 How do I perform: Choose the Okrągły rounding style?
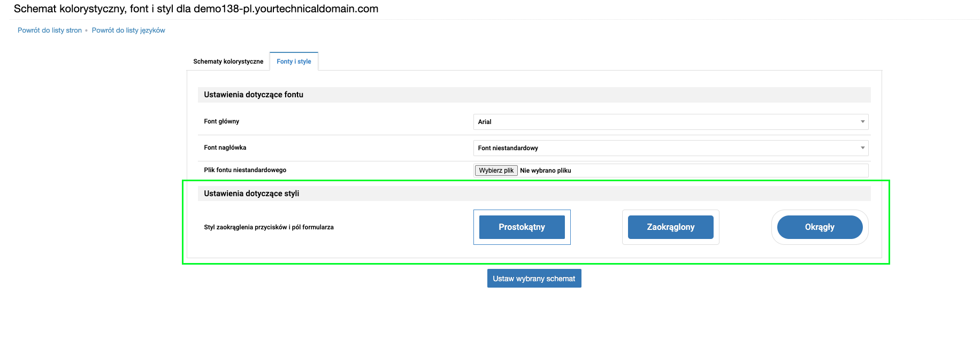pos(820,227)
